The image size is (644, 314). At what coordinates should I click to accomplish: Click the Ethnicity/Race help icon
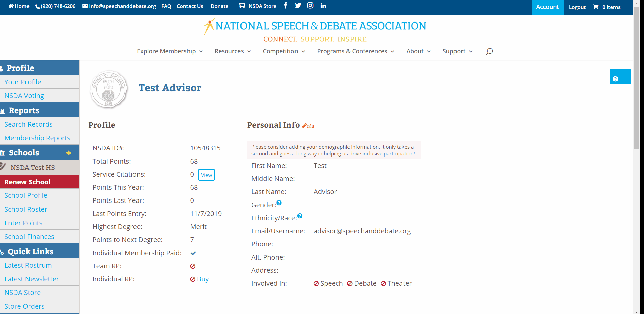coord(300,216)
